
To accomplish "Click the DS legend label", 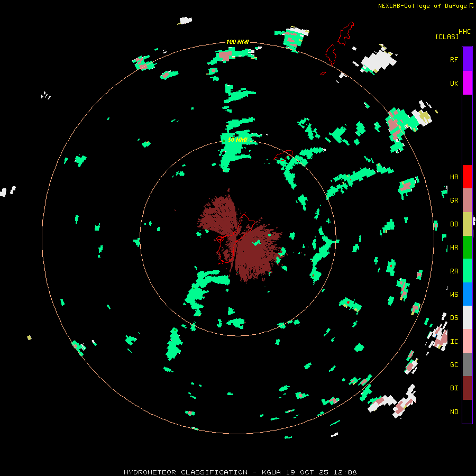I will [454, 318].
